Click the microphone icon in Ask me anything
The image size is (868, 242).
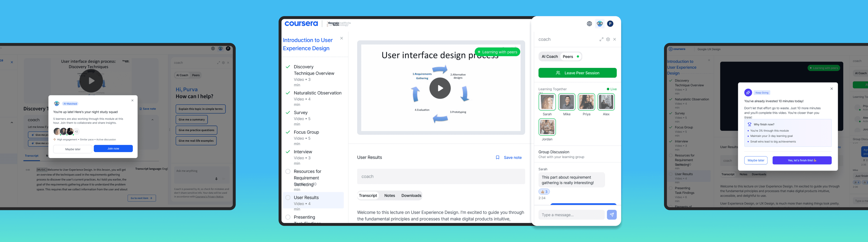[216, 179]
